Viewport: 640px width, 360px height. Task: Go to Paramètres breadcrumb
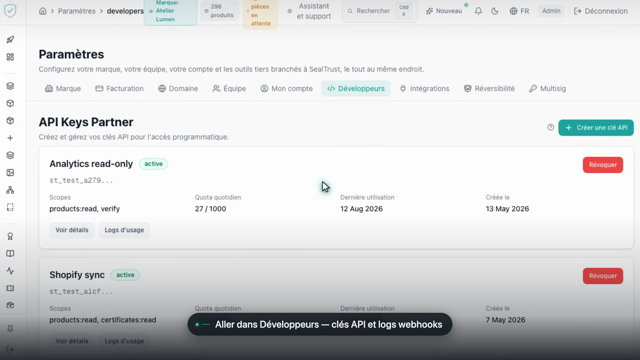(x=76, y=11)
